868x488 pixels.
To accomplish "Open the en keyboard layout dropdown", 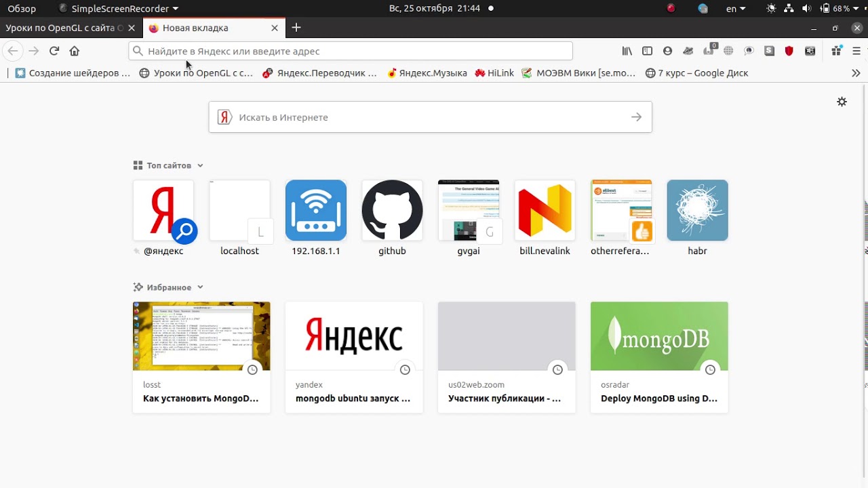I will tap(736, 9).
